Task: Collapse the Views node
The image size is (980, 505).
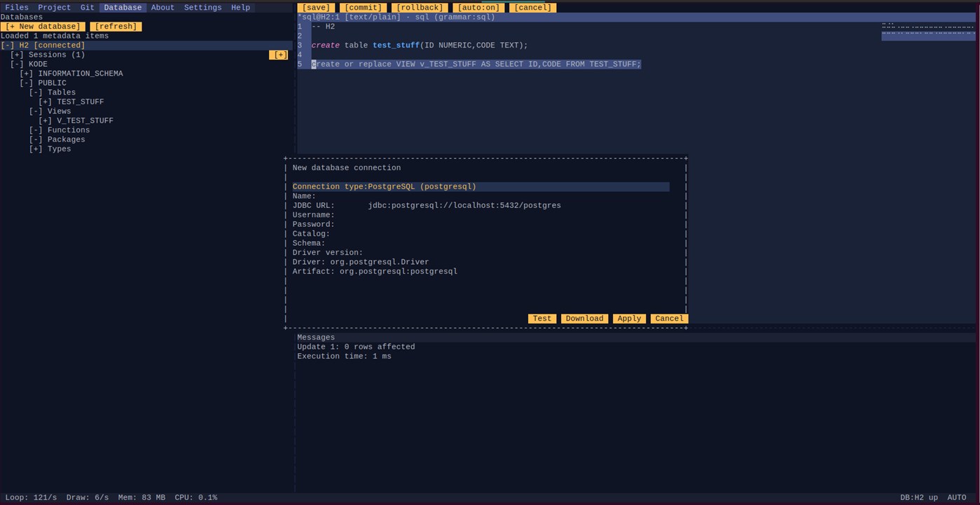Action: pos(36,111)
